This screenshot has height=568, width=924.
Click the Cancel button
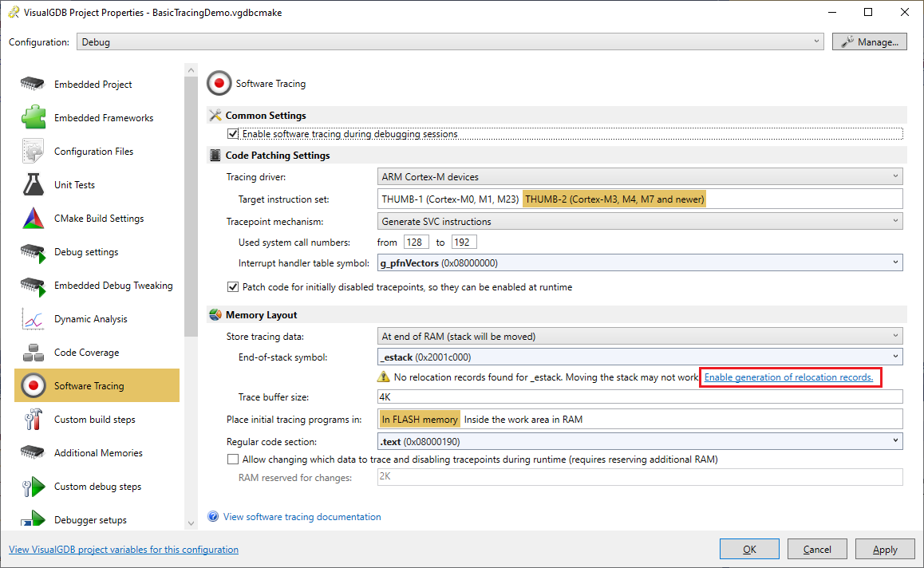pyautogui.click(x=817, y=549)
